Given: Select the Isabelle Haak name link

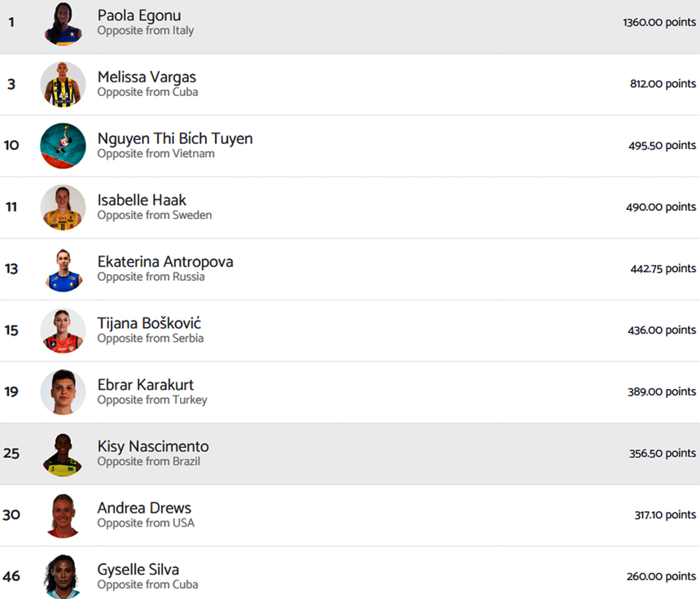Looking at the screenshot, I should pos(142,200).
